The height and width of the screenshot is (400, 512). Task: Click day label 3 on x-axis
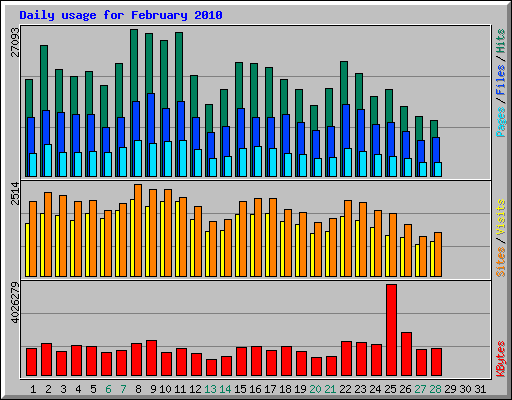click(63, 389)
